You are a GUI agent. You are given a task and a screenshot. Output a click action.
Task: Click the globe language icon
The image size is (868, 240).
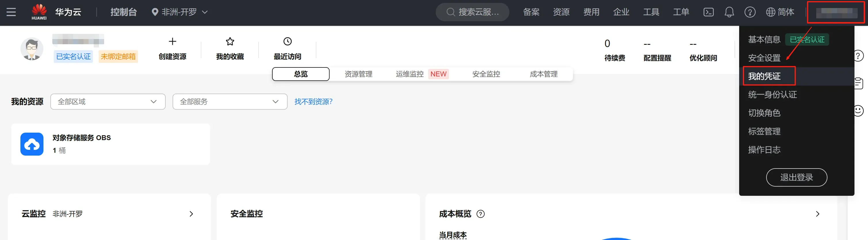coord(771,12)
